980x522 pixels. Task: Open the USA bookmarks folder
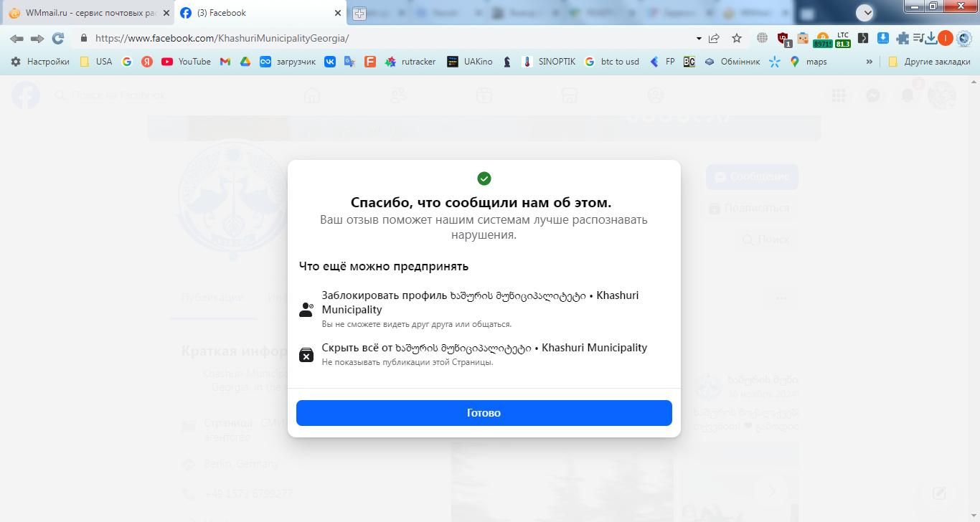pos(96,62)
